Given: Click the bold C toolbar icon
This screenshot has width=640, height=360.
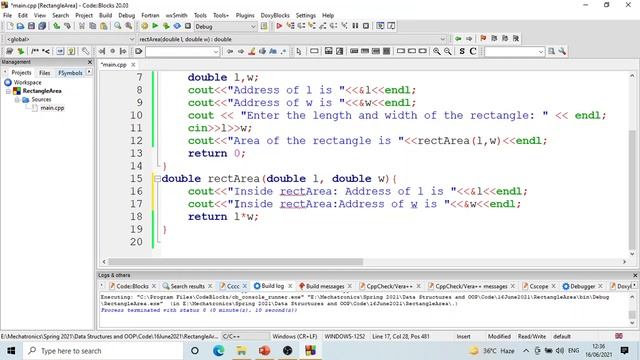Looking at the screenshot, I should 473,51.
